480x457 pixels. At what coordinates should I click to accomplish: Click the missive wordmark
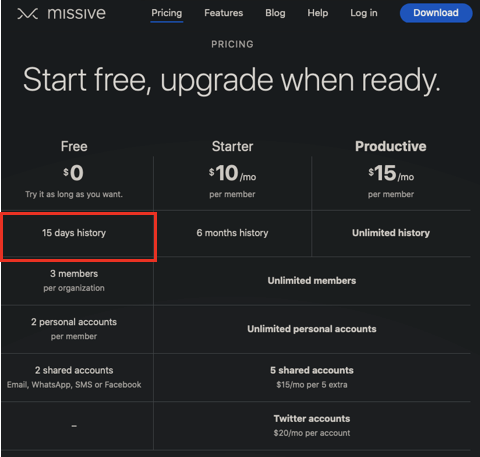click(76, 13)
